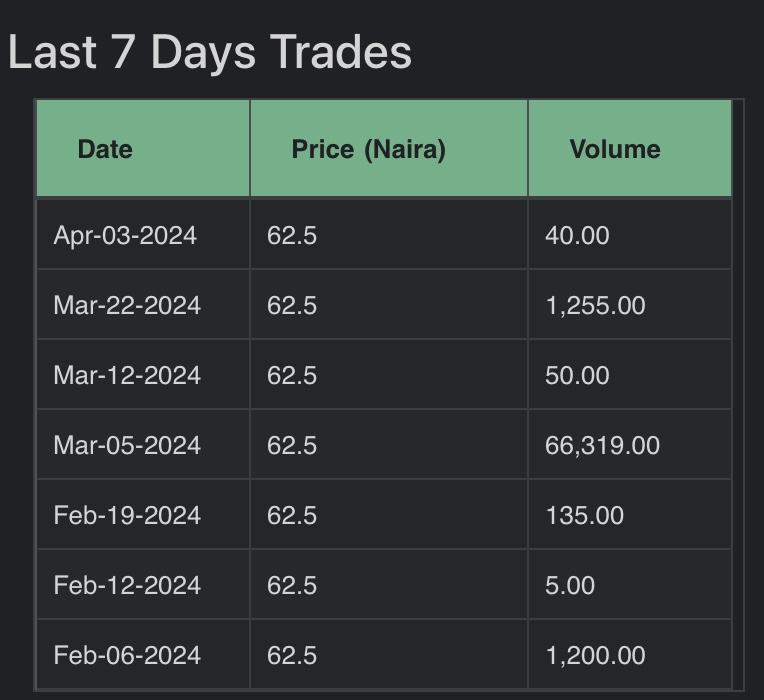Click the price for Feb-06-2024 row
Image resolution: width=764 pixels, height=700 pixels.
(x=292, y=655)
